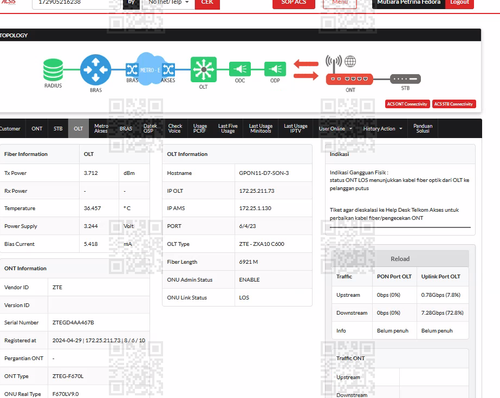500x398 pixels.
Task: Open the Last Five Usage tab
Action: (x=228, y=128)
